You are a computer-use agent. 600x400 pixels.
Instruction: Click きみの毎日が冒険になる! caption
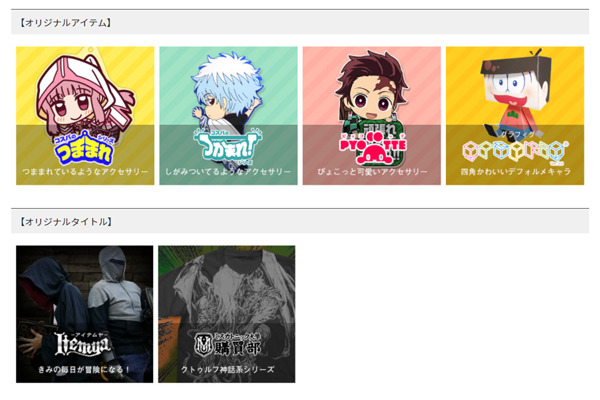84,369
